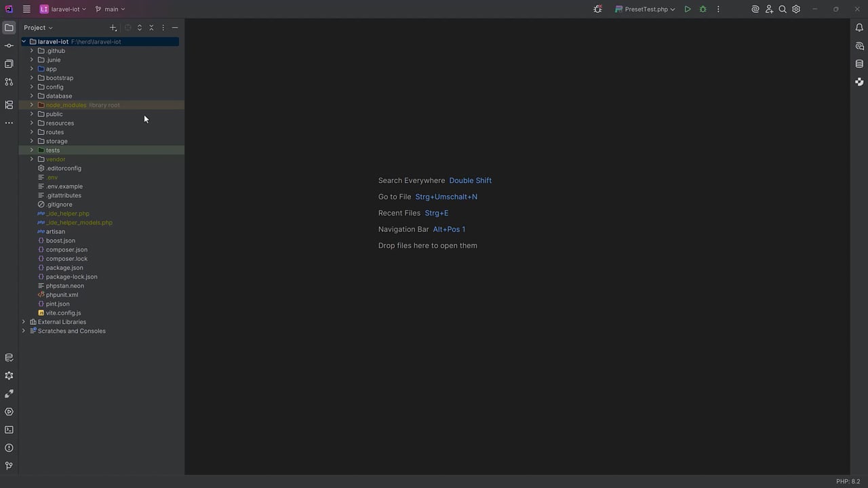Open the Problems tool window
The width and height of the screenshot is (868, 488).
tap(9, 448)
